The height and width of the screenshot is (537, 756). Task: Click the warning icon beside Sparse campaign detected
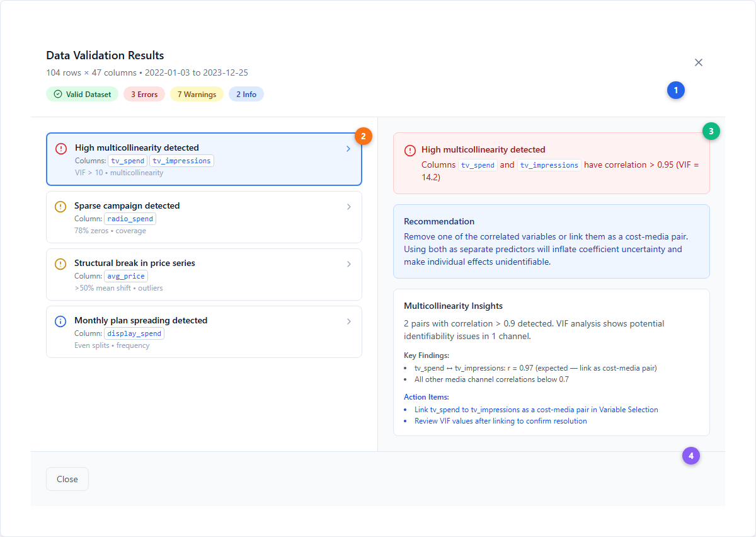pyautogui.click(x=60, y=207)
